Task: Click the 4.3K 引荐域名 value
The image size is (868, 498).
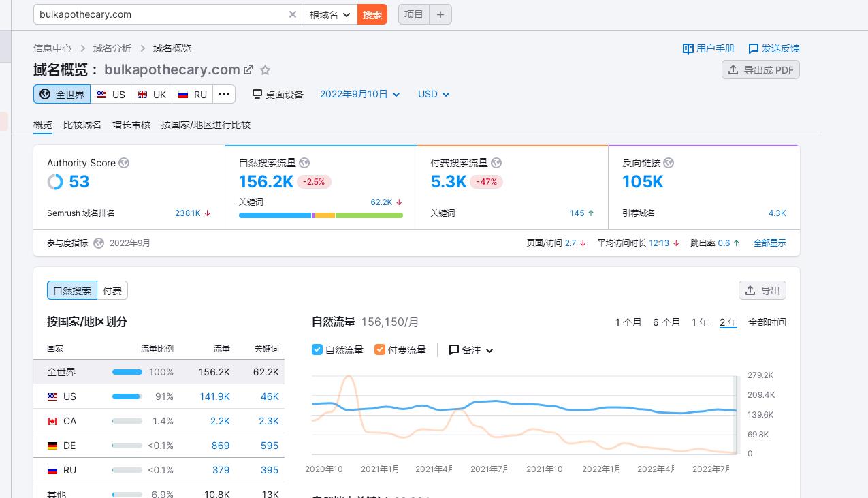Action: click(777, 213)
